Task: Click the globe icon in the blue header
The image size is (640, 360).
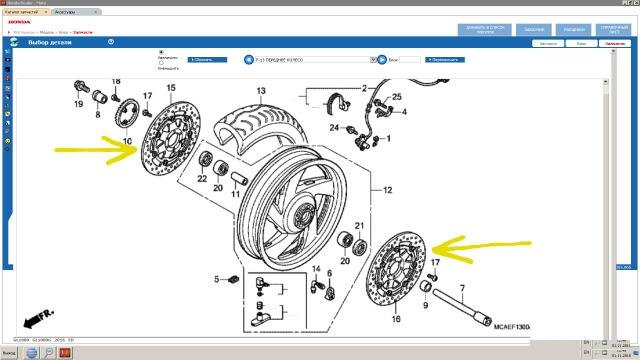Action: [14, 42]
